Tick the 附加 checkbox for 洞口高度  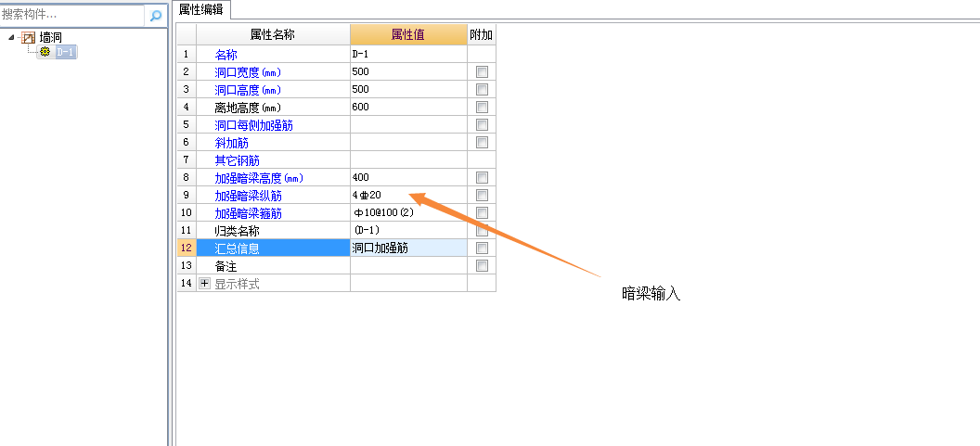(x=482, y=89)
